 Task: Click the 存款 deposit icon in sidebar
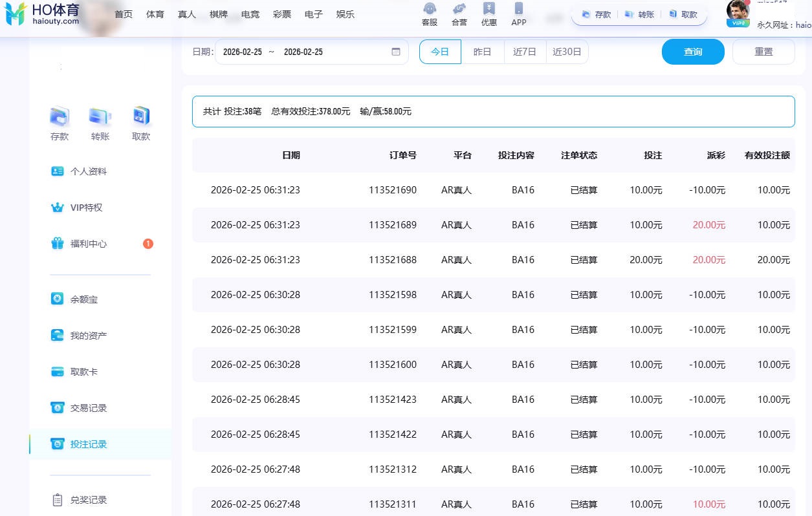tap(60, 117)
